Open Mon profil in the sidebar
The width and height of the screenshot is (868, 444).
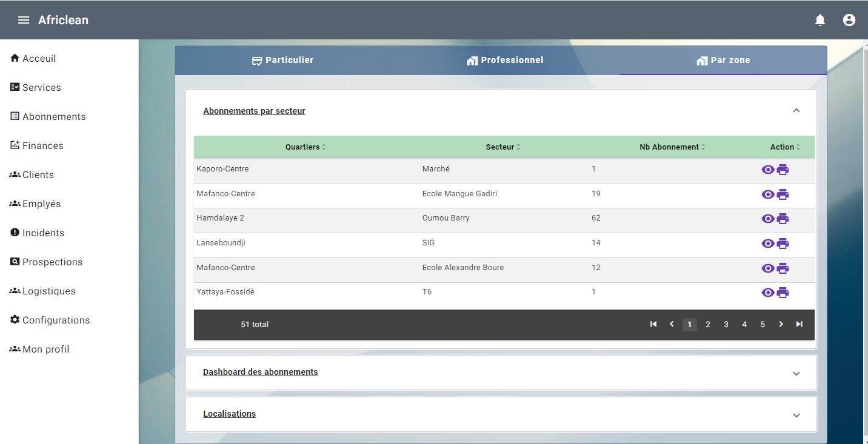click(x=39, y=349)
